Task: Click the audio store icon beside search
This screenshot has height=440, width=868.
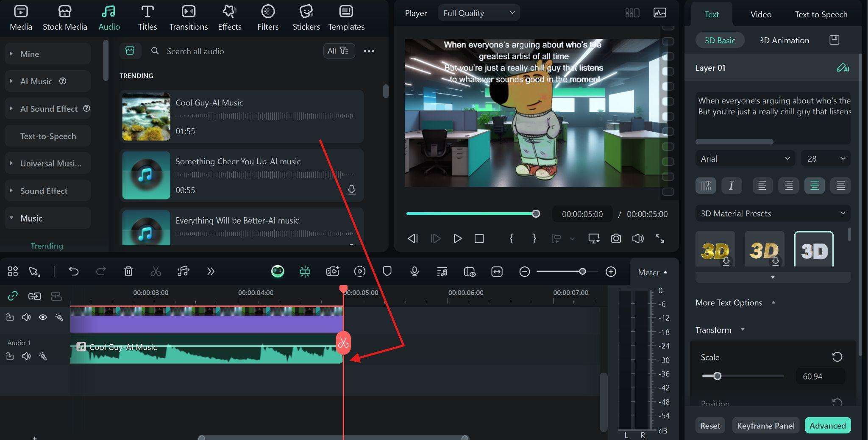Action: click(x=130, y=51)
